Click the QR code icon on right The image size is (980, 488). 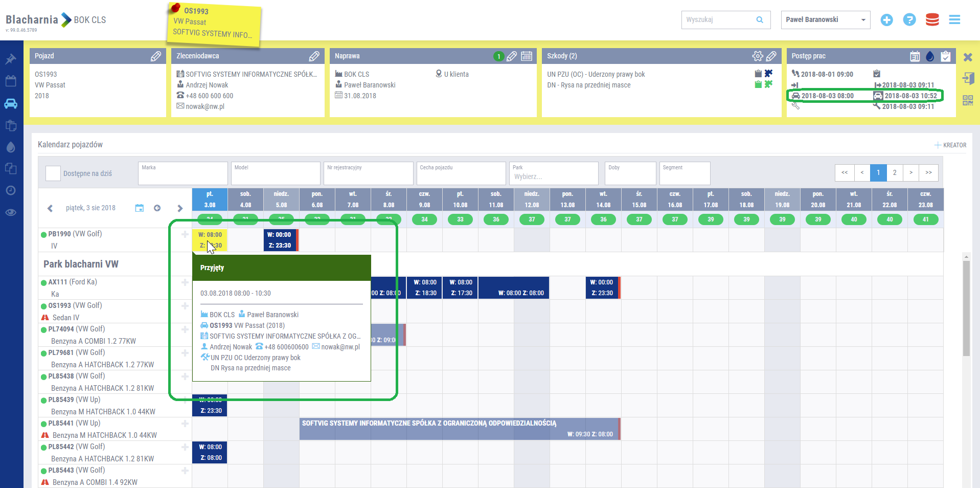tap(968, 100)
